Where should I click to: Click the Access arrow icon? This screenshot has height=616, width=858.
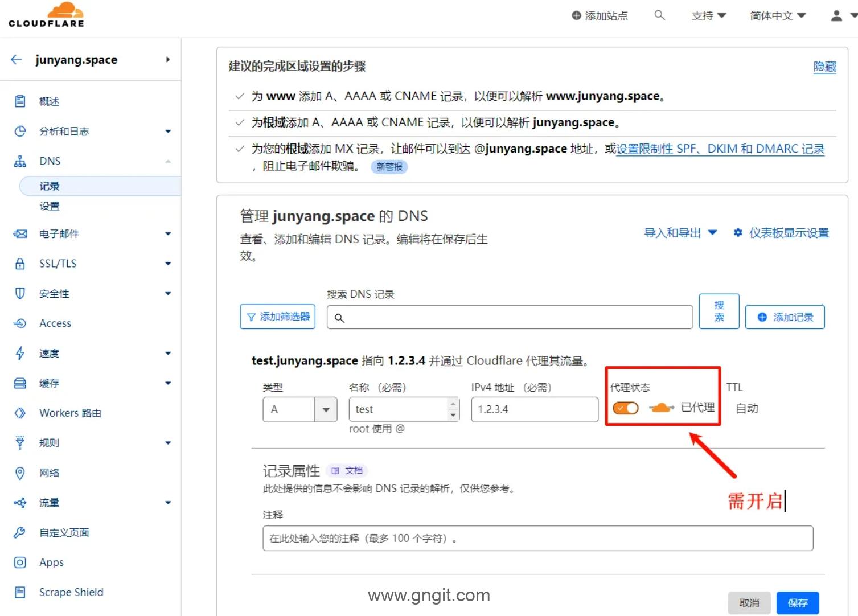click(x=20, y=323)
